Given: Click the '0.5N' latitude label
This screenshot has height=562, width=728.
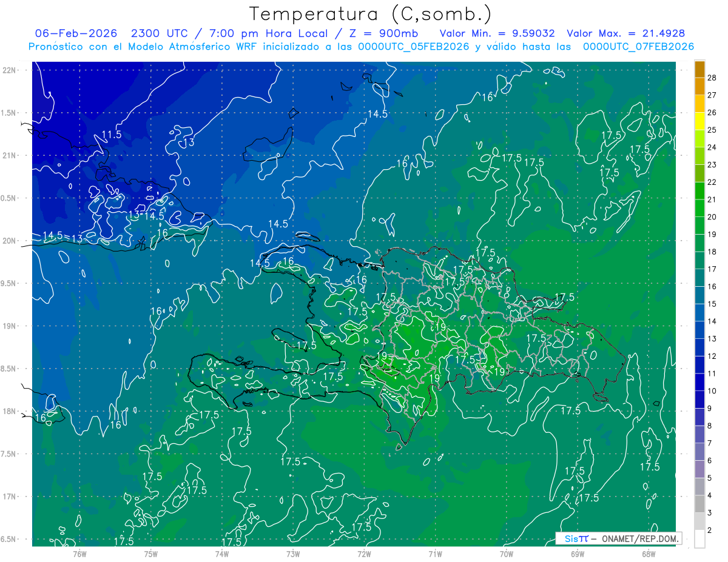Looking at the screenshot, I should coord(9,198).
